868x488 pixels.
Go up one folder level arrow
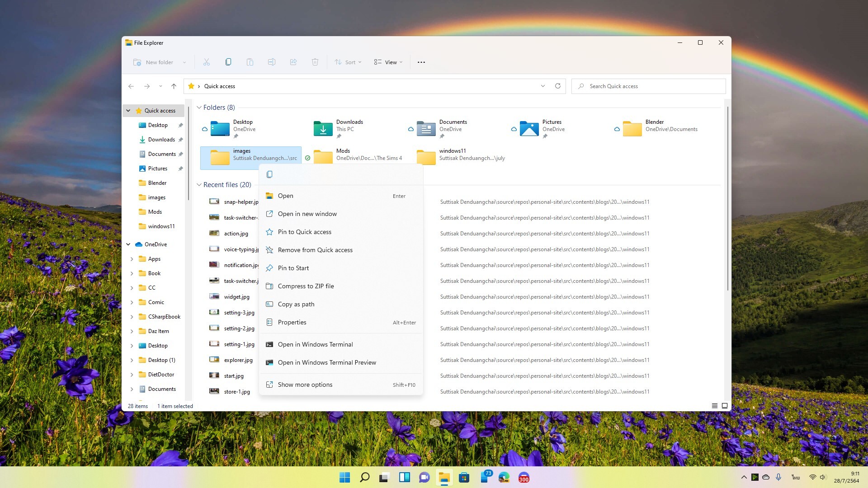click(x=174, y=86)
